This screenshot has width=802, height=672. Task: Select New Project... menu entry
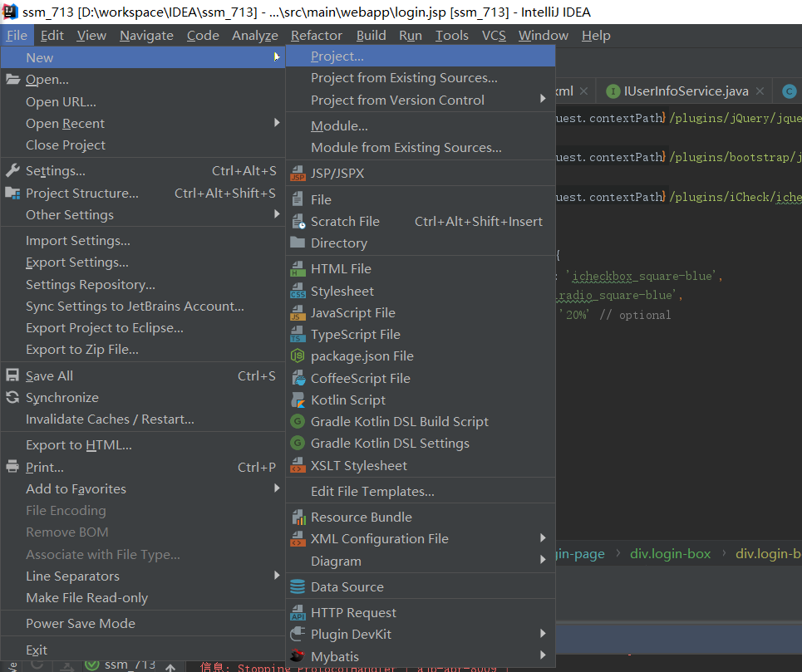tap(421, 56)
